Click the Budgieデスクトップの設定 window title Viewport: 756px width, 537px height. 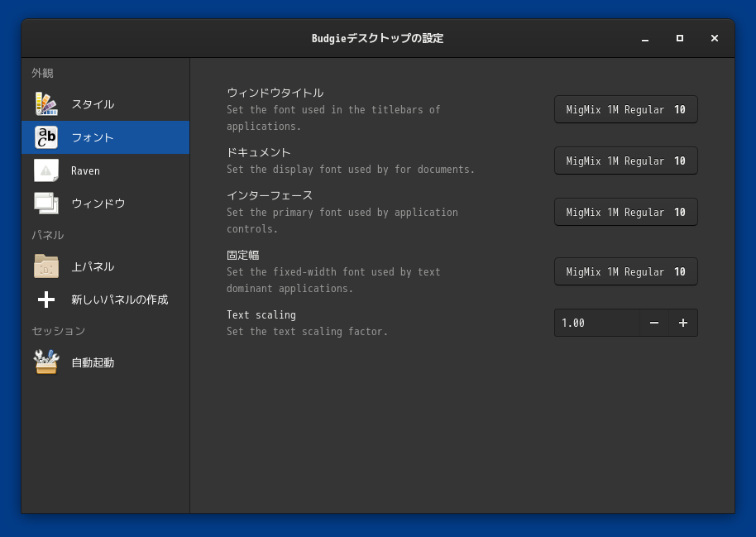click(377, 38)
